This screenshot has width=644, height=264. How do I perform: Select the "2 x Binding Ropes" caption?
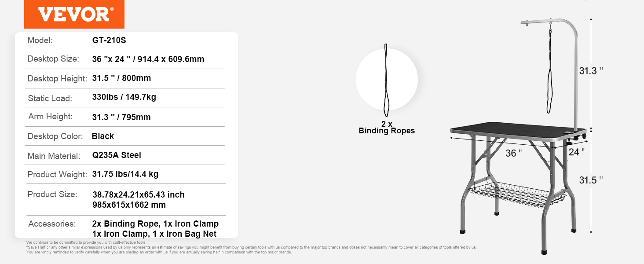coord(387,128)
